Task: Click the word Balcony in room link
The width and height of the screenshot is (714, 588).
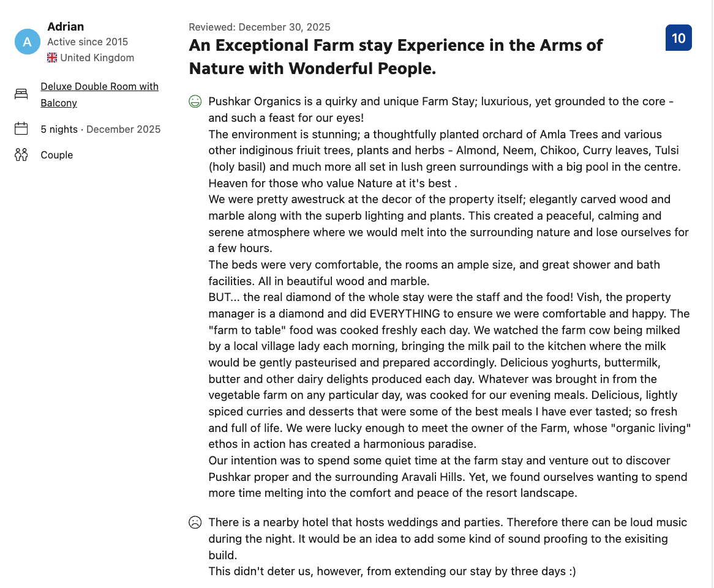Action: (59, 103)
